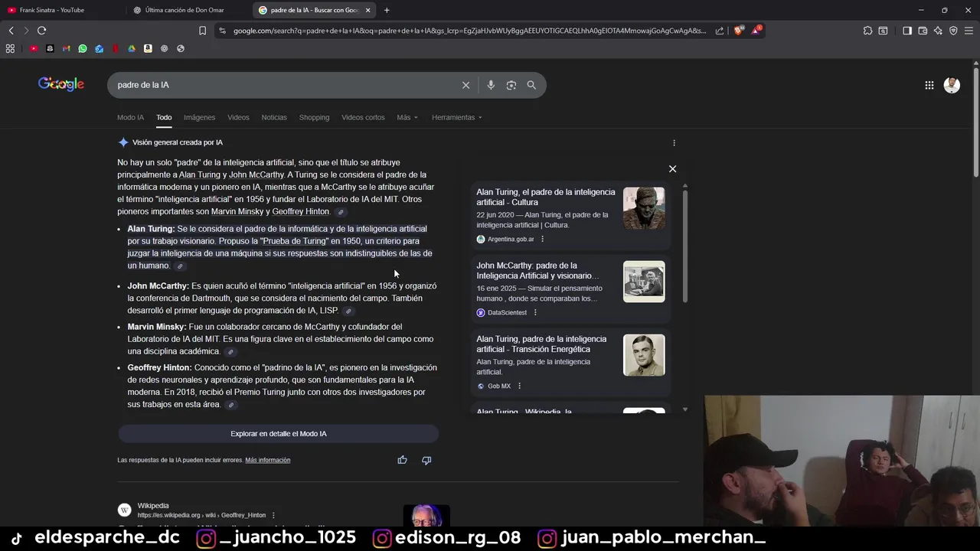
Task: Give thumbs down to AI overview
Action: [x=426, y=460]
